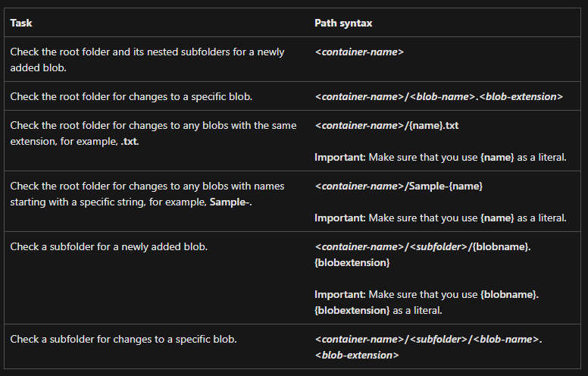Click the subfolder/{blobname} path syntax
Viewport: 588px width, 376px height.
point(423,246)
